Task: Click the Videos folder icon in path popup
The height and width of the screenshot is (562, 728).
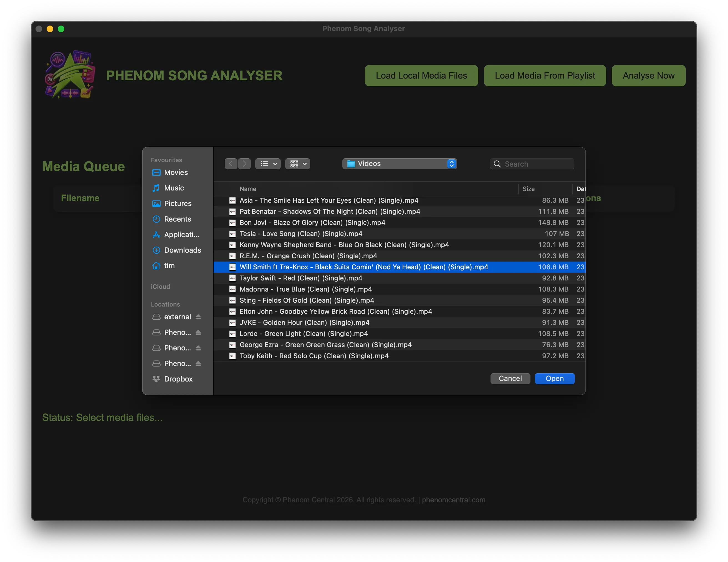Action: pos(351,164)
